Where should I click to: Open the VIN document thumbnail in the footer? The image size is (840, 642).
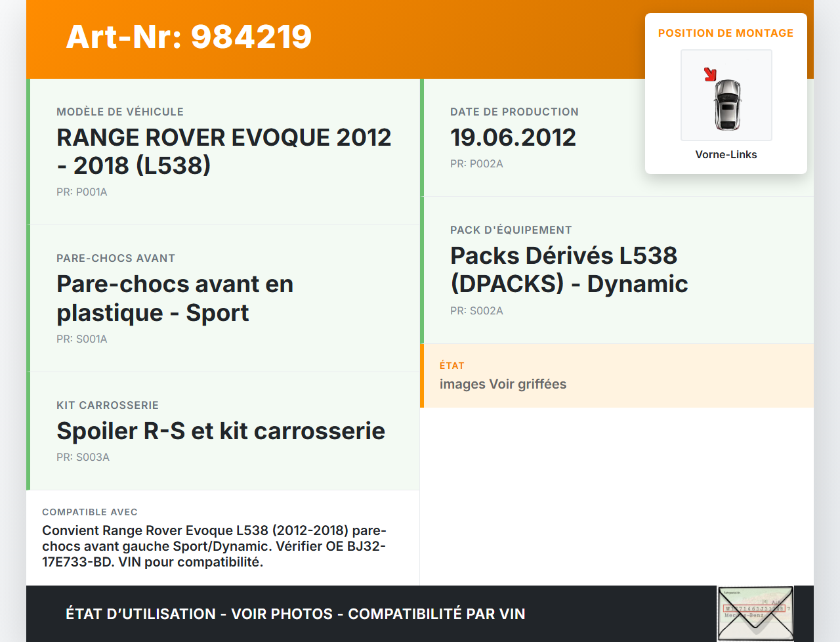coord(755,613)
